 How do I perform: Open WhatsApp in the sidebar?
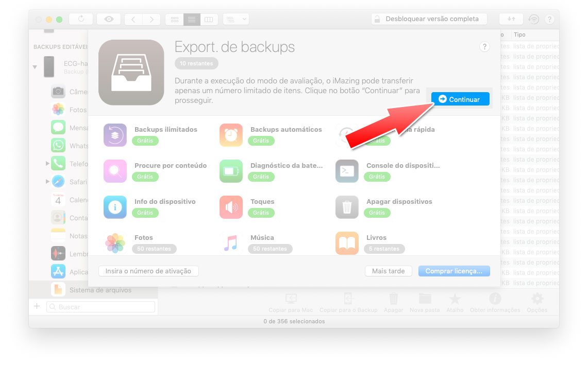[x=70, y=146]
